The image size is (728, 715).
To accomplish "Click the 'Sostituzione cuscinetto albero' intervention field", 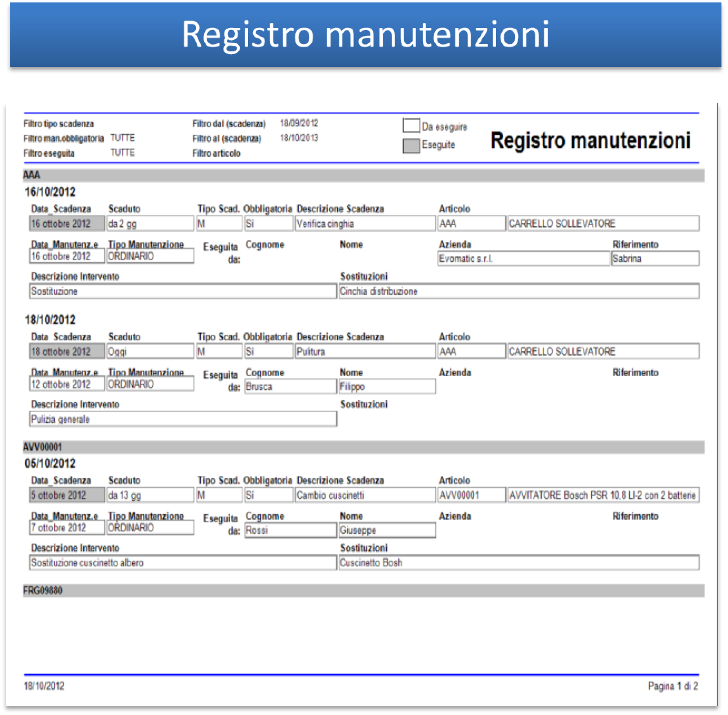I will coord(183,563).
